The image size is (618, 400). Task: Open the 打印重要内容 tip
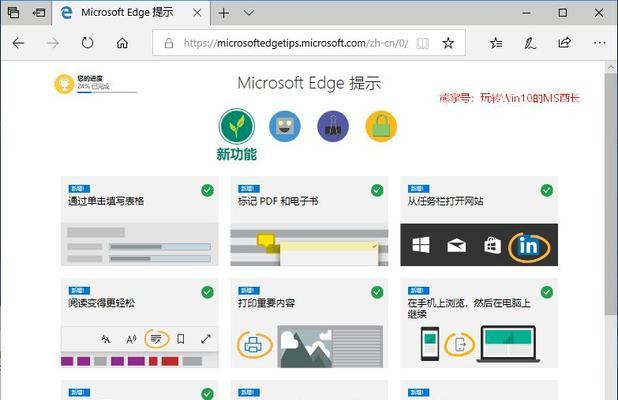[x=309, y=323]
